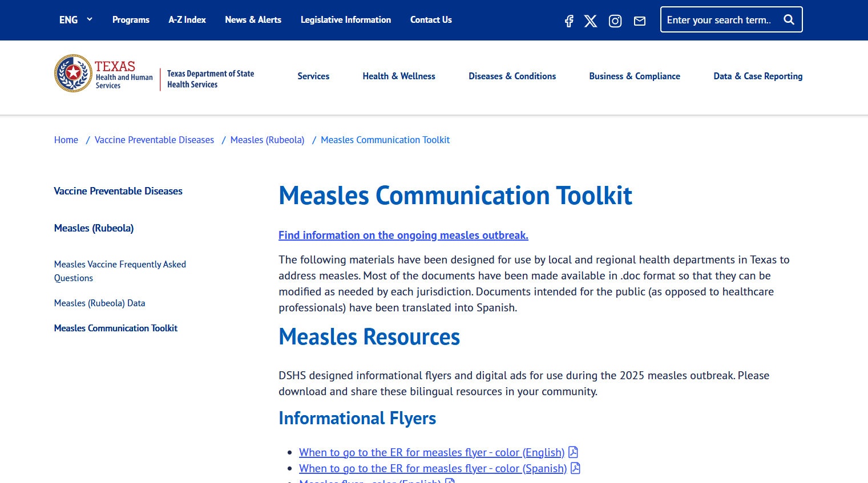Follow the ongoing measles outbreak information link
The height and width of the screenshot is (483, 868).
point(403,236)
